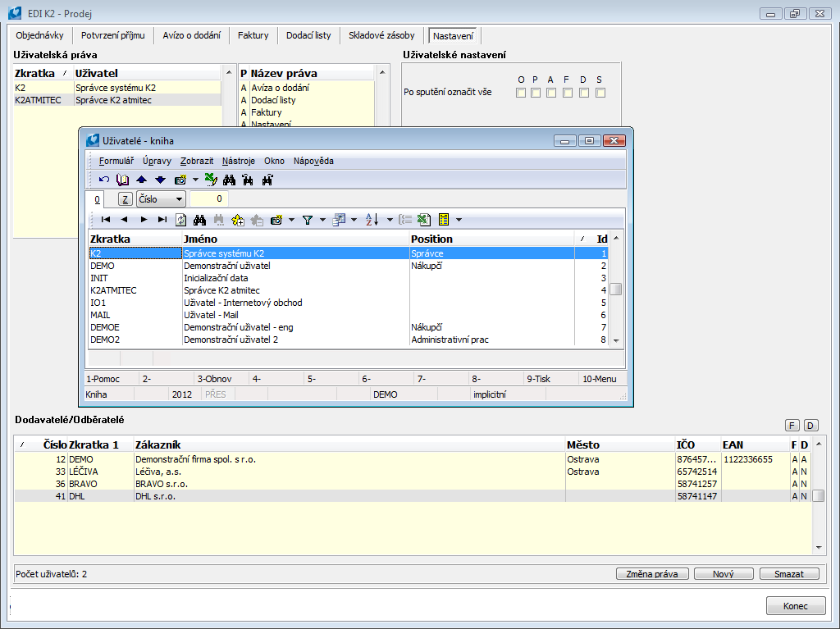Toggle the Z button beside Číslo

click(126, 199)
